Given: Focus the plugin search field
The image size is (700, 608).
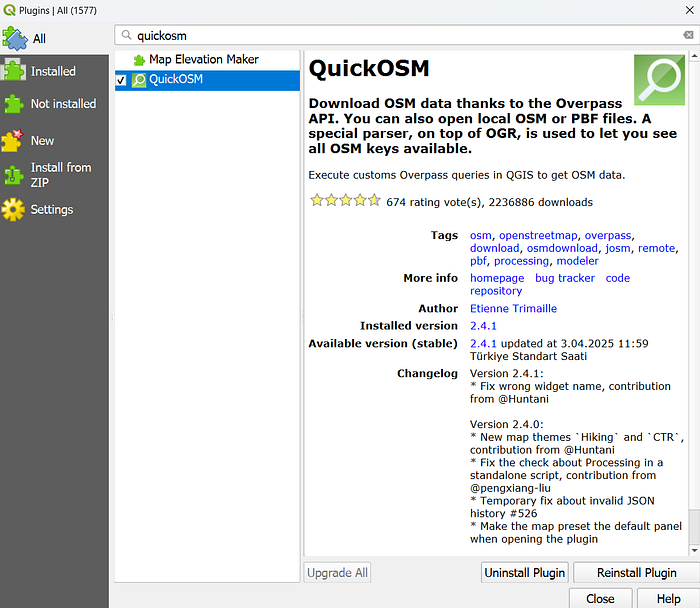Looking at the screenshot, I should [407, 35].
